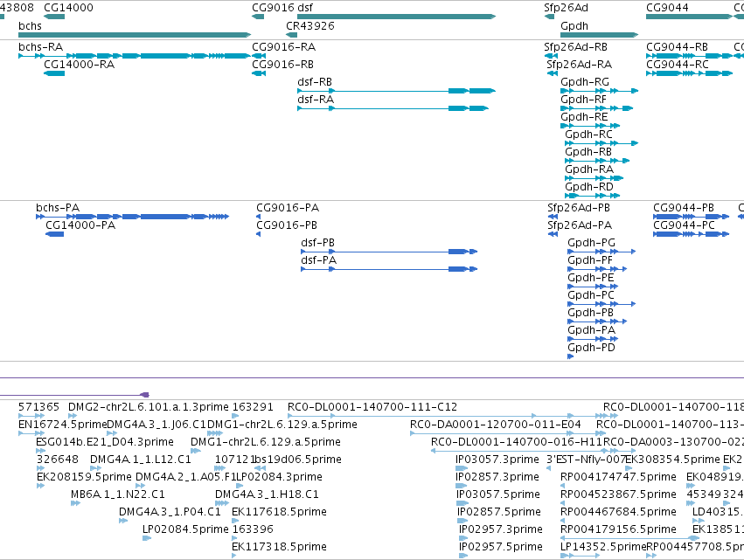Image resolution: width=744 pixels, height=560 pixels.
Task: Select transcript Gpdh-RG
Action: (599, 91)
